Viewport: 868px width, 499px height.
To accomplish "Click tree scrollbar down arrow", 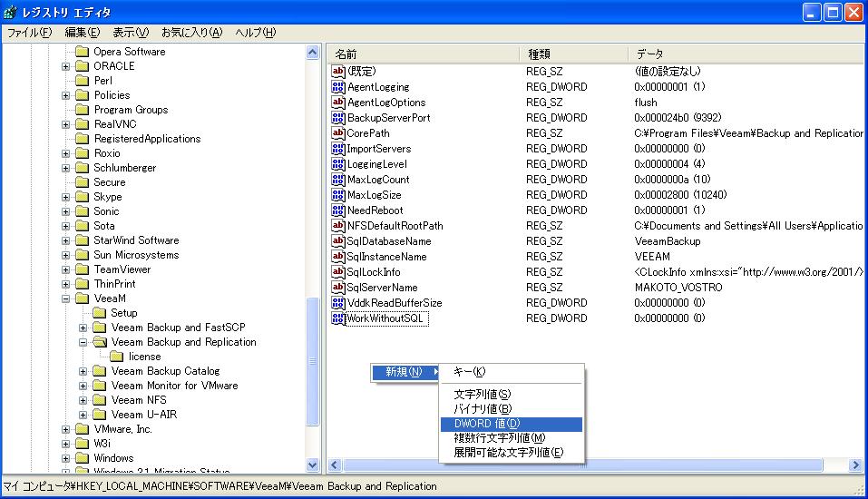I will point(313,465).
